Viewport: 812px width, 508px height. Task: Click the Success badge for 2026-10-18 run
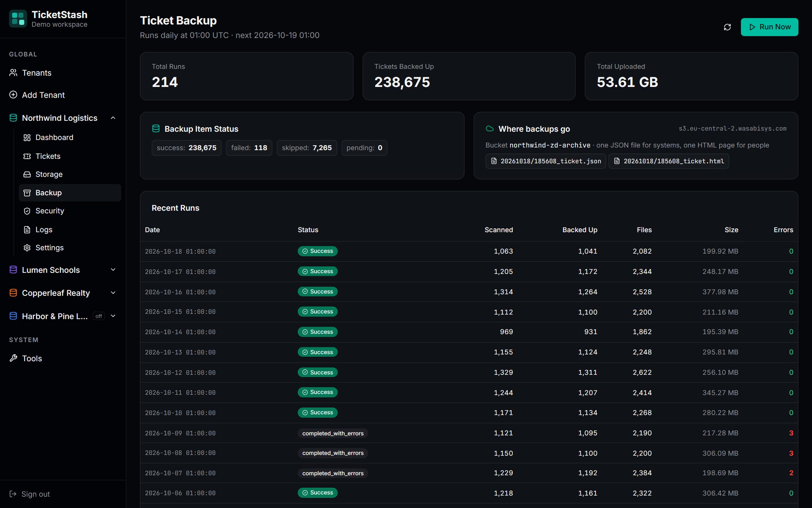(318, 251)
